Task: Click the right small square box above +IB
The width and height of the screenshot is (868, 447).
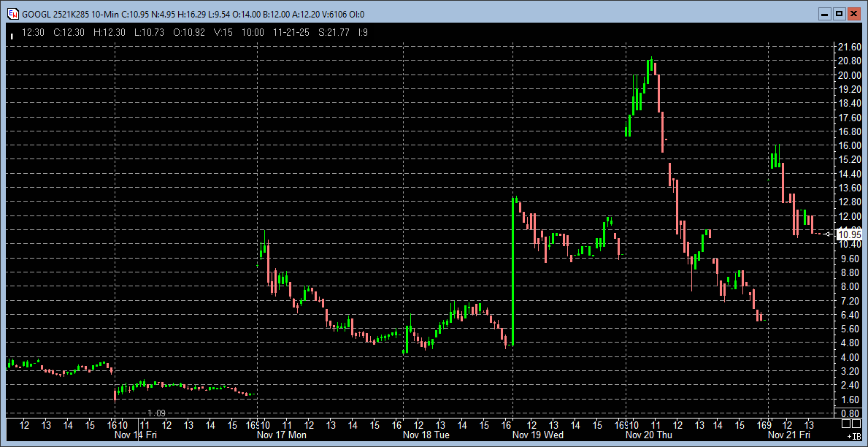Action: [x=855, y=425]
